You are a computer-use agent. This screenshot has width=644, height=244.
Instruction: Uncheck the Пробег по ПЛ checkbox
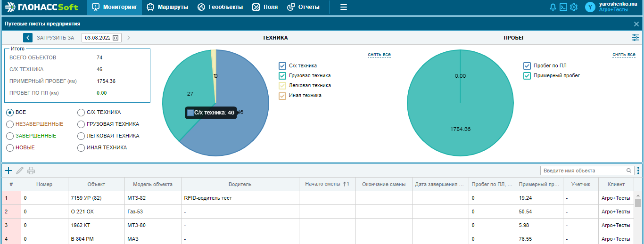(528, 66)
